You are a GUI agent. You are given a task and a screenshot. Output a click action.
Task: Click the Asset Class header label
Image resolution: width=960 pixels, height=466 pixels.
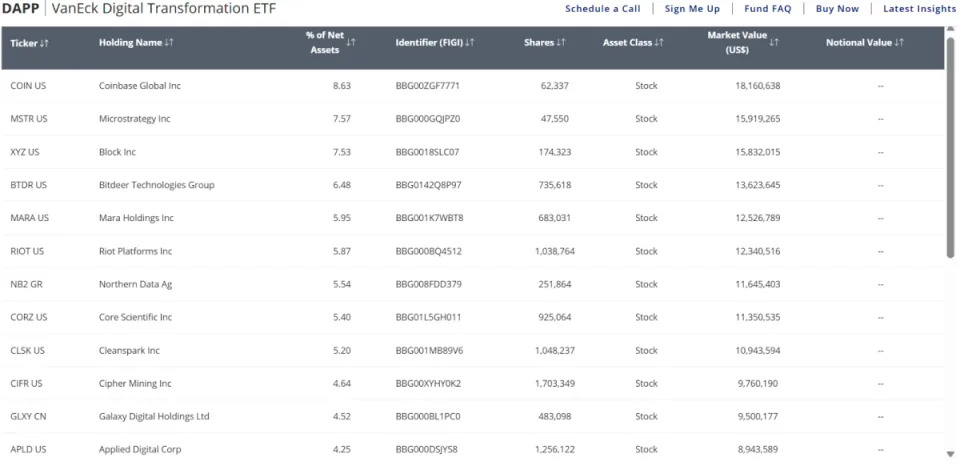point(628,42)
